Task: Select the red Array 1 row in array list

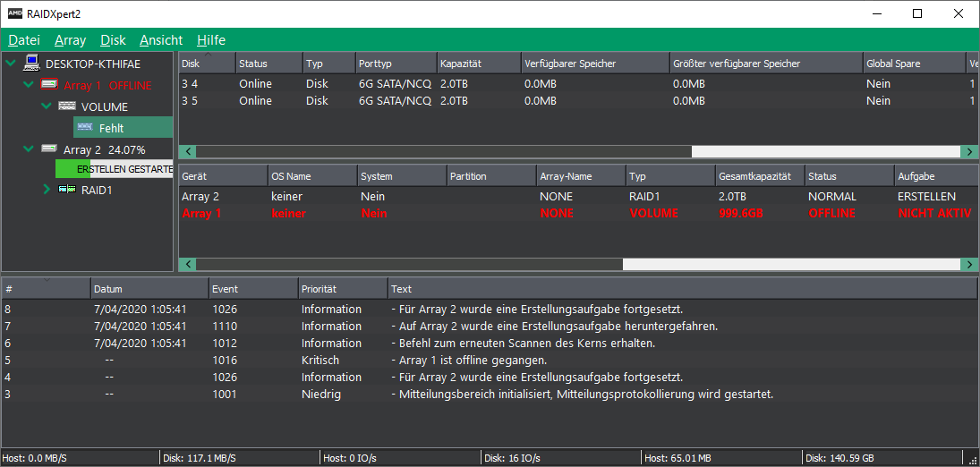Action: 579,213
